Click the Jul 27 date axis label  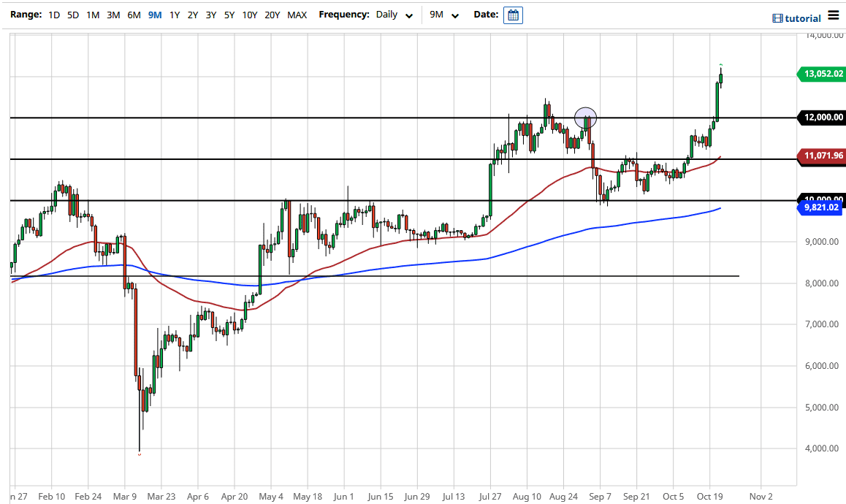[490, 497]
